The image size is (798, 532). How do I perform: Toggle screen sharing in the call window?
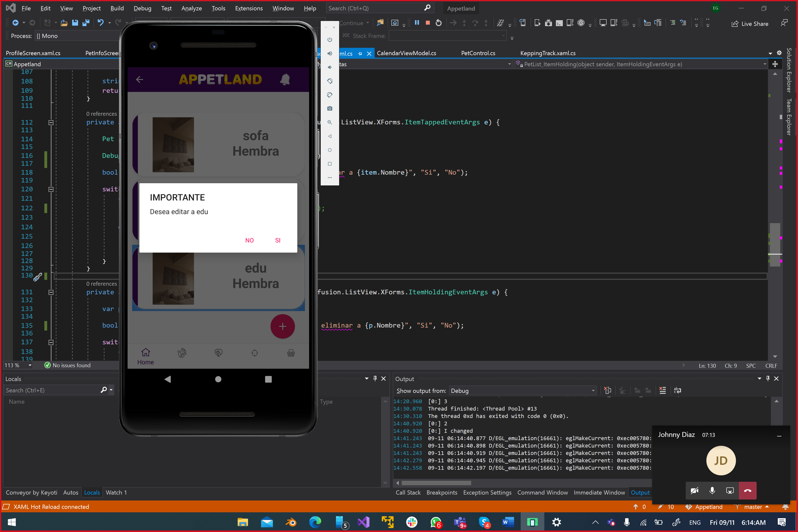pos(730,491)
